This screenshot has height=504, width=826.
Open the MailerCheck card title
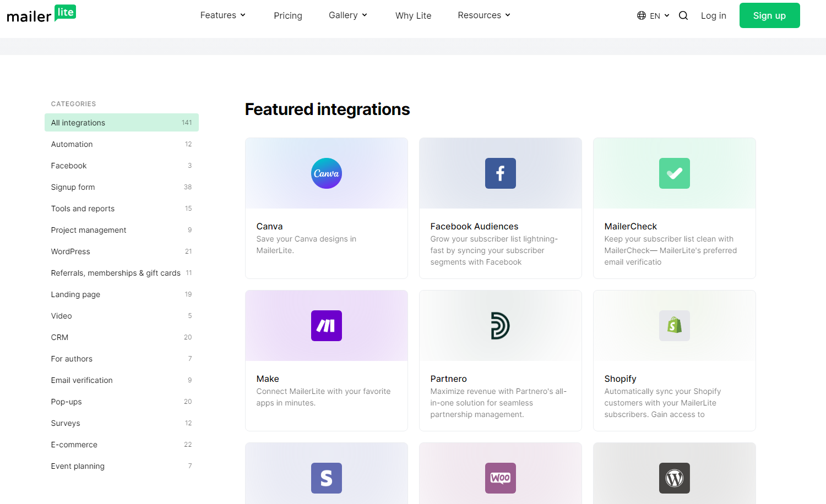click(x=631, y=226)
